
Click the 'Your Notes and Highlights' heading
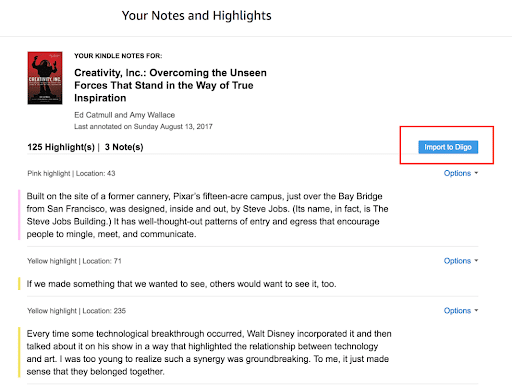tap(197, 16)
